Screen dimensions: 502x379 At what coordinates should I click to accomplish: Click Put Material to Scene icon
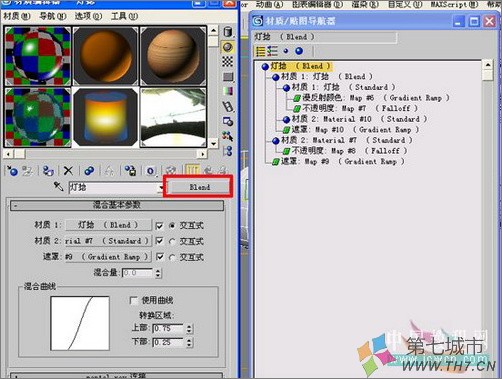click(27, 171)
